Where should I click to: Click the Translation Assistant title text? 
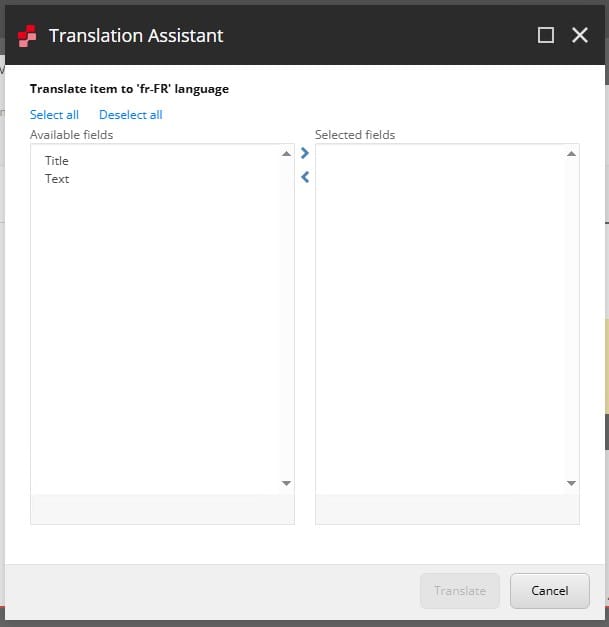pos(136,36)
